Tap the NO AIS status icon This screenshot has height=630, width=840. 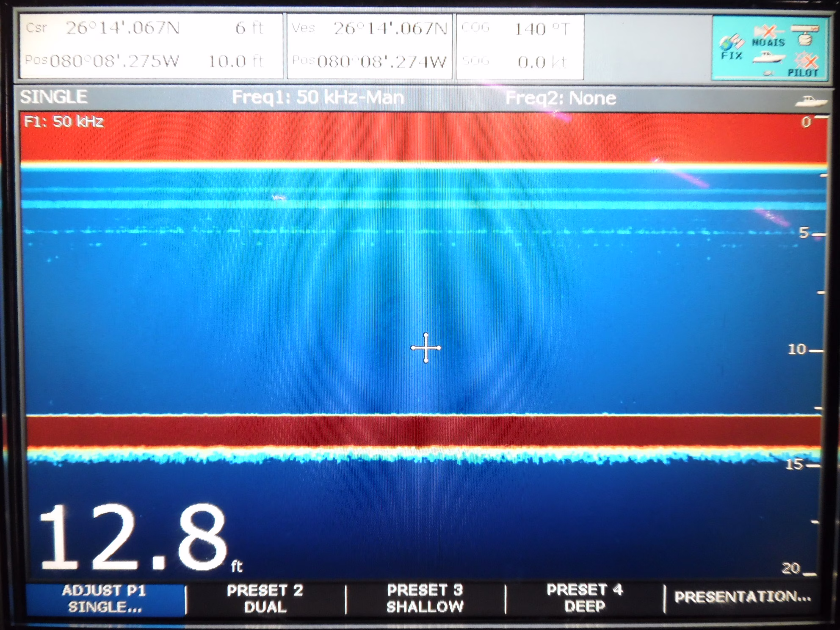click(x=768, y=36)
